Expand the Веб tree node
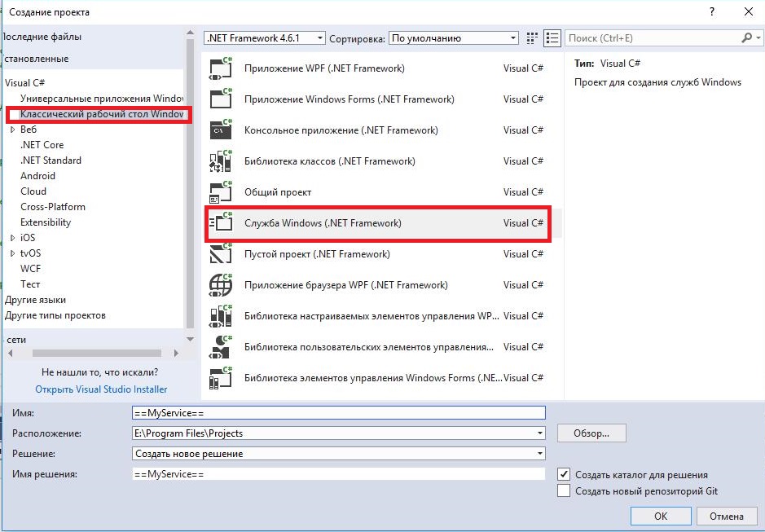This screenshot has height=532, width=765. pos(13,130)
